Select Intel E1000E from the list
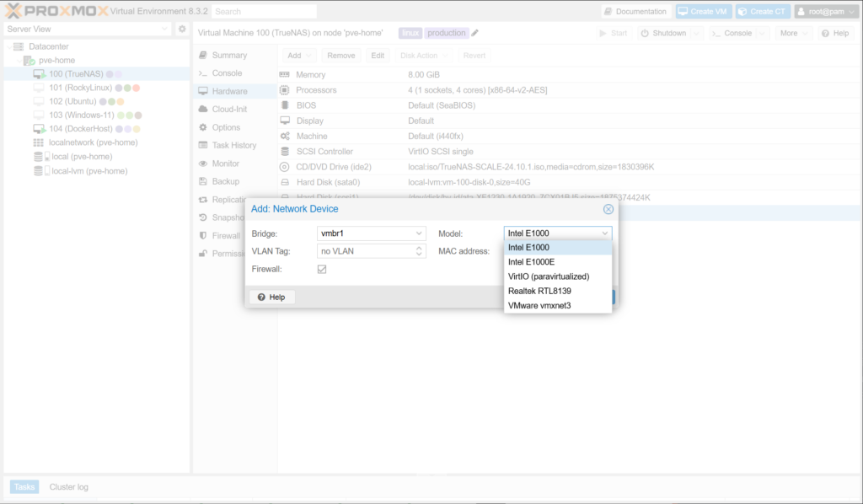The image size is (863, 504). click(x=531, y=262)
